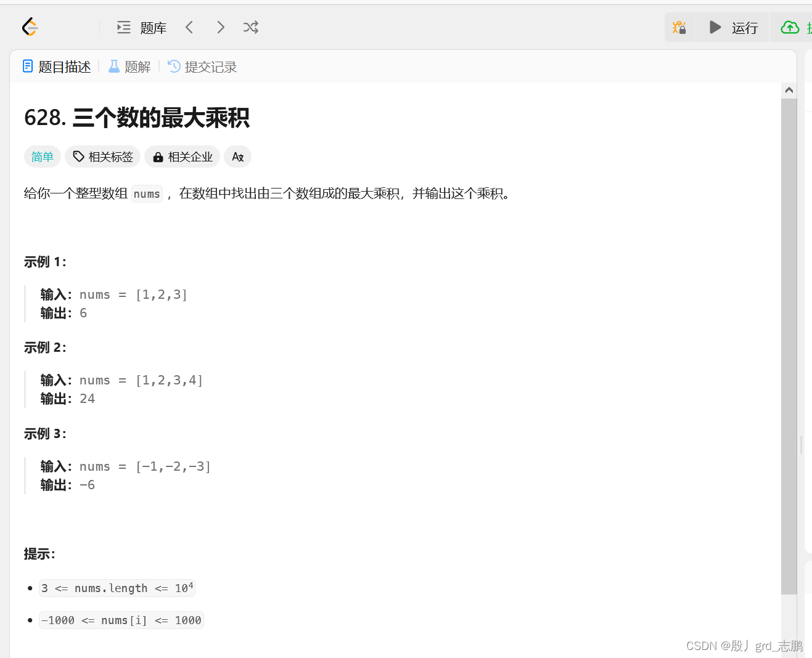Click the inline code word nums

(147, 194)
